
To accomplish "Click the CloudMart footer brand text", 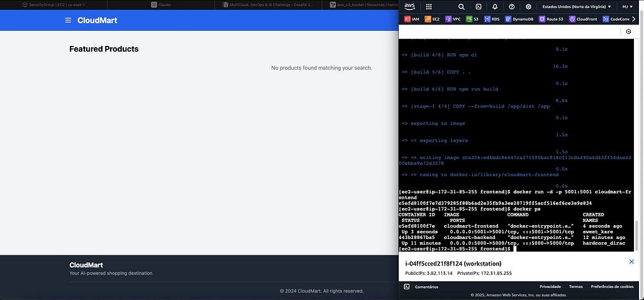I will (x=86, y=265).
